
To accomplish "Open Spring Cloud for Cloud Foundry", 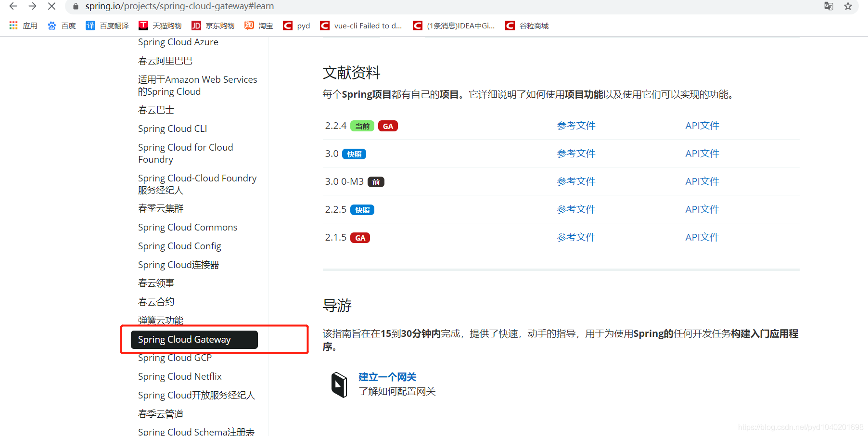I will tap(186, 154).
